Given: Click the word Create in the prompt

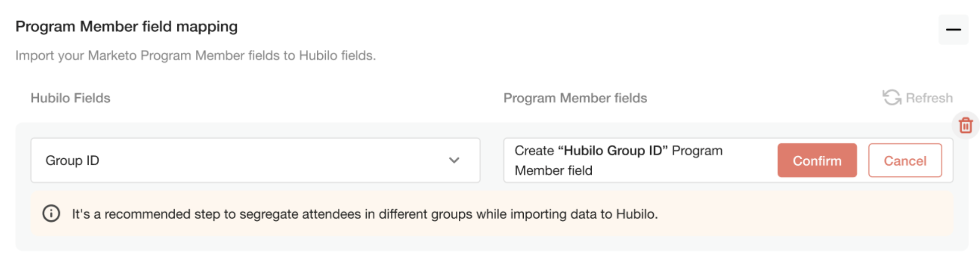Looking at the screenshot, I should coord(534,151).
